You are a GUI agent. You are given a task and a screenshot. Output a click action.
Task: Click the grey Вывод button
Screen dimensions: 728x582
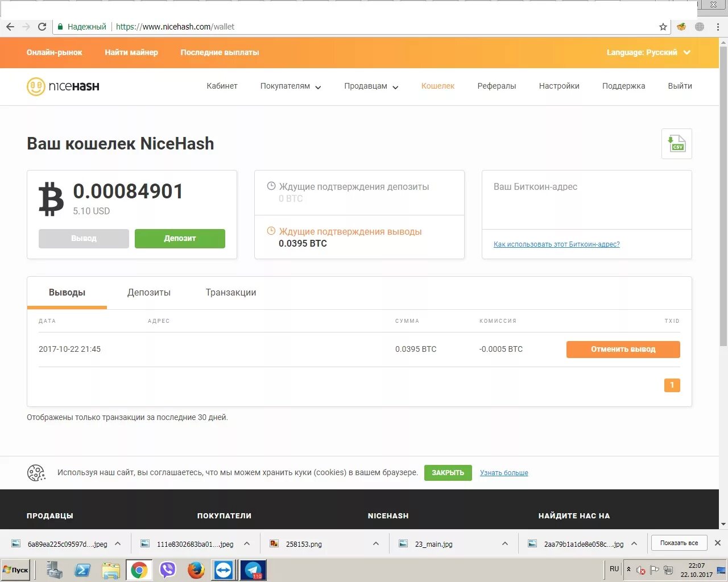point(84,239)
